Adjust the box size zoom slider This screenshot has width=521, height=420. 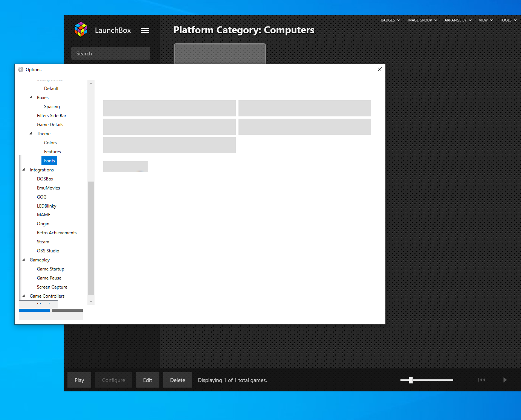tap(411, 380)
